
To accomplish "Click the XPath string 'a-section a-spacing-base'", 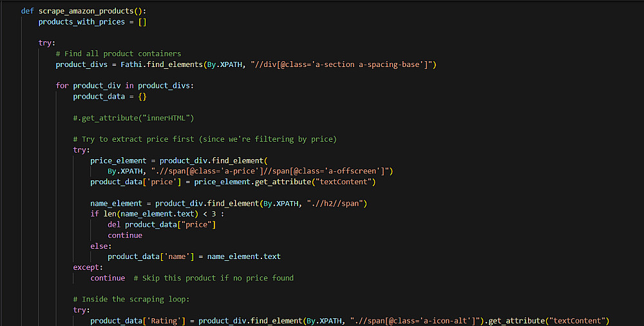I will click(x=341, y=64).
